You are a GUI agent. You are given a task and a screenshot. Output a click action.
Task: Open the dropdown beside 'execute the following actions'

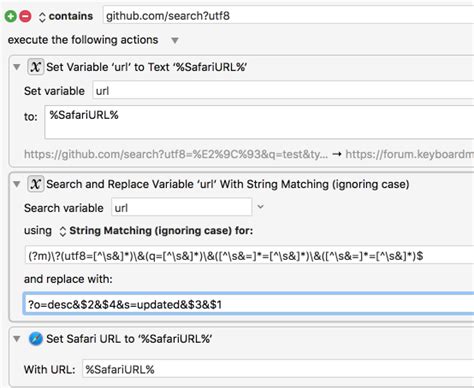pos(175,41)
